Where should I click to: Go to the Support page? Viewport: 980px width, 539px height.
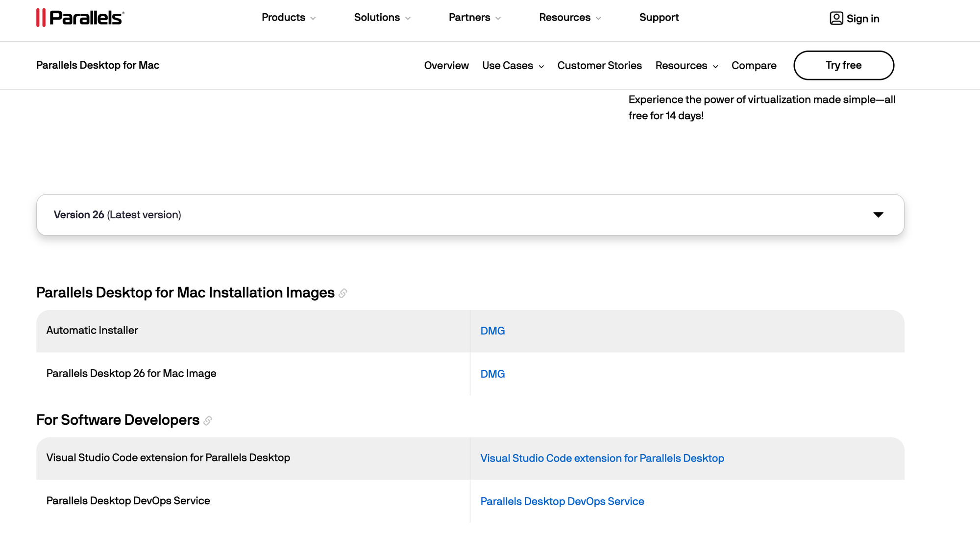coord(659,18)
